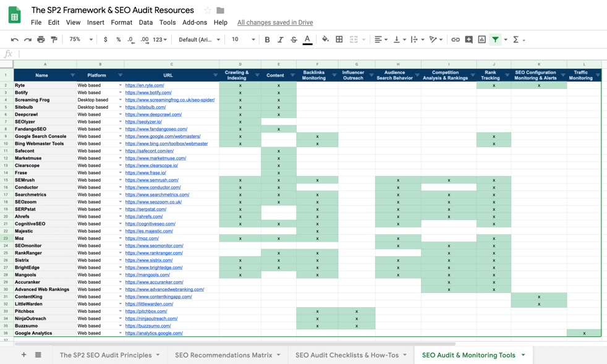Screen dimensions: 607x364
Task: Open zoom level 75% dropdown
Action: click(x=81, y=40)
